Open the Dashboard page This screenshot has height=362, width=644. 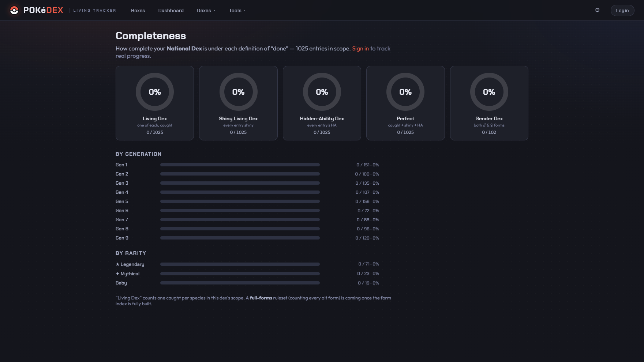coord(171,11)
